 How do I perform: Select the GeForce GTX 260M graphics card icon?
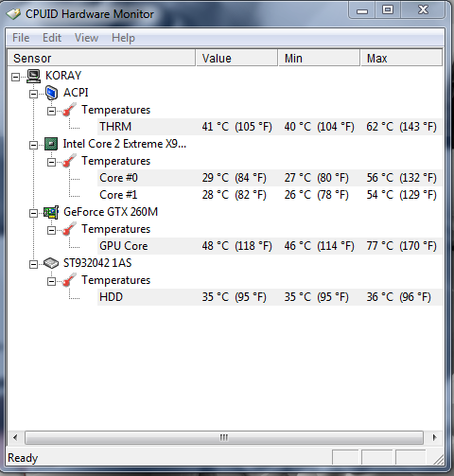pyautogui.click(x=51, y=212)
